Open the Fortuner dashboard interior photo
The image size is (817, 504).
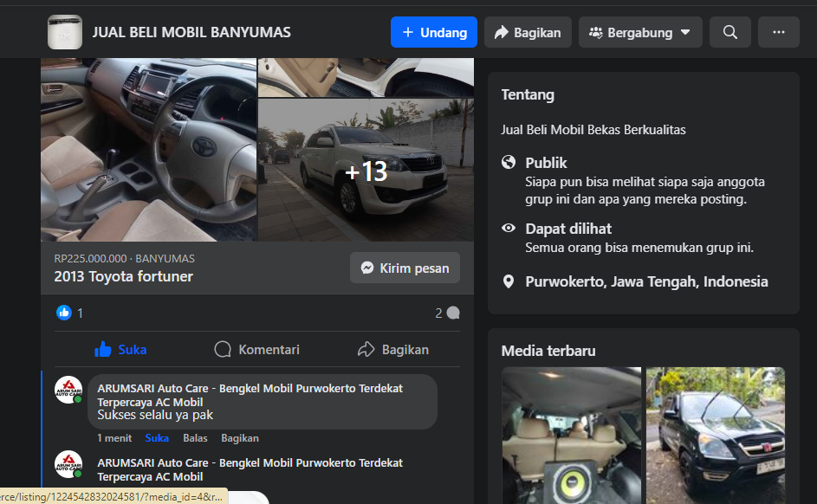point(148,150)
